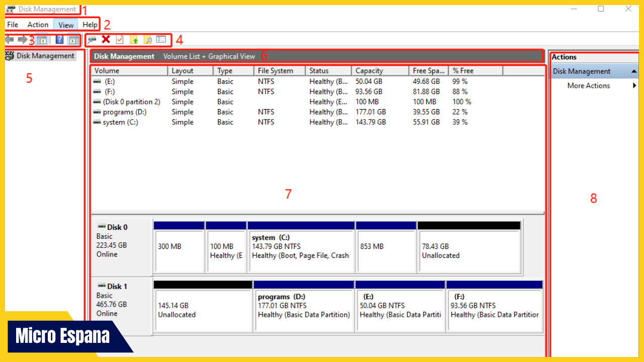Click the folder with magnifier icon

tap(147, 40)
